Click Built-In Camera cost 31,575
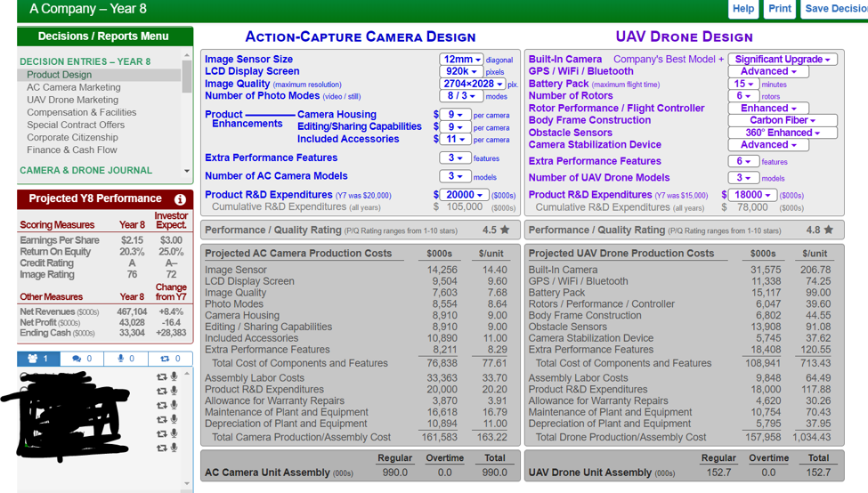This screenshot has width=868, height=493. click(x=766, y=270)
